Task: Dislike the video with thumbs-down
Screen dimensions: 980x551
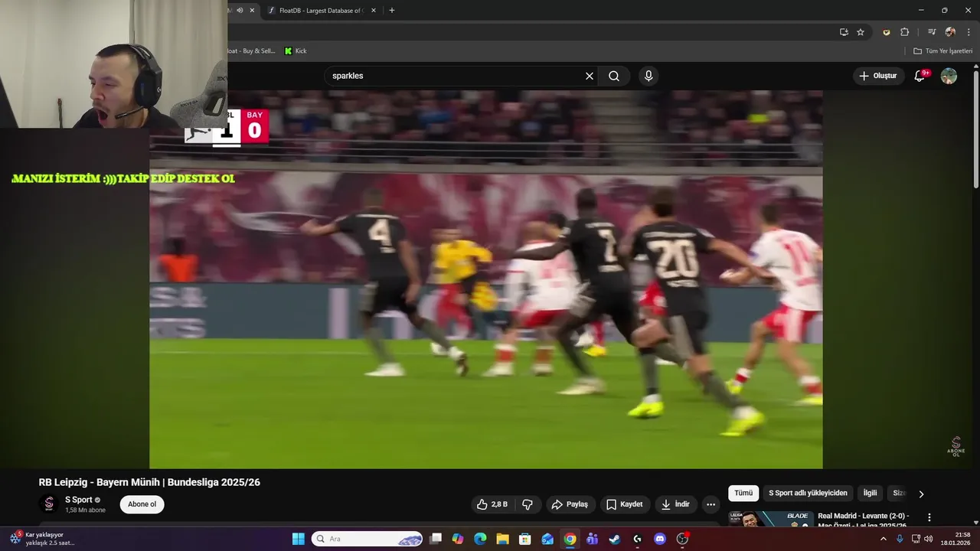Action: [x=528, y=504]
